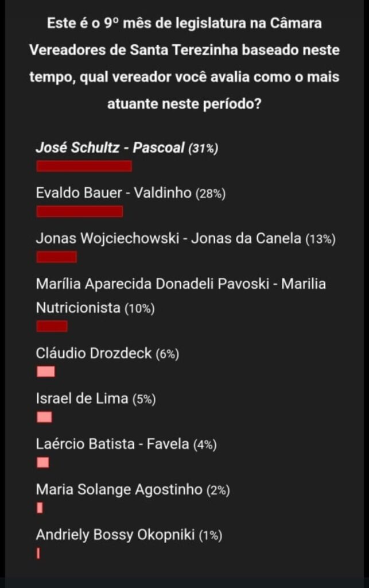Click Maria Solange Agostinho poll option
This screenshot has height=588, width=369.
[119, 490]
